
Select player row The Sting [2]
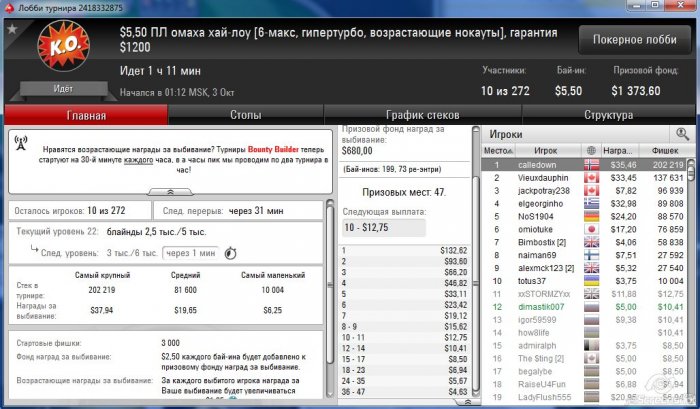tap(584, 359)
